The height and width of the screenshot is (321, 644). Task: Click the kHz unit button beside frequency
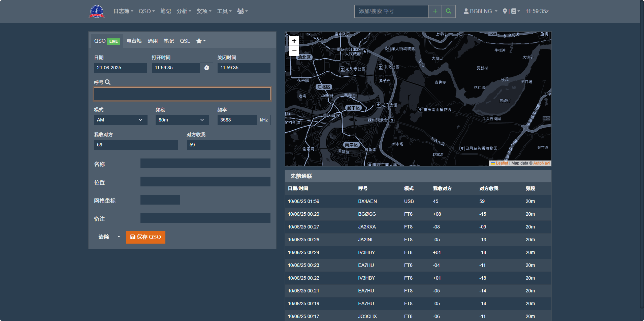click(264, 120)
